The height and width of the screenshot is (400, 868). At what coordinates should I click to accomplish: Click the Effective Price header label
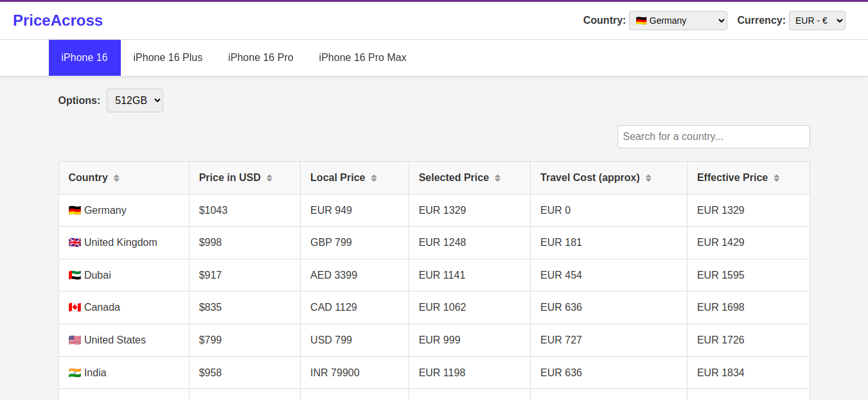(732, 178)
